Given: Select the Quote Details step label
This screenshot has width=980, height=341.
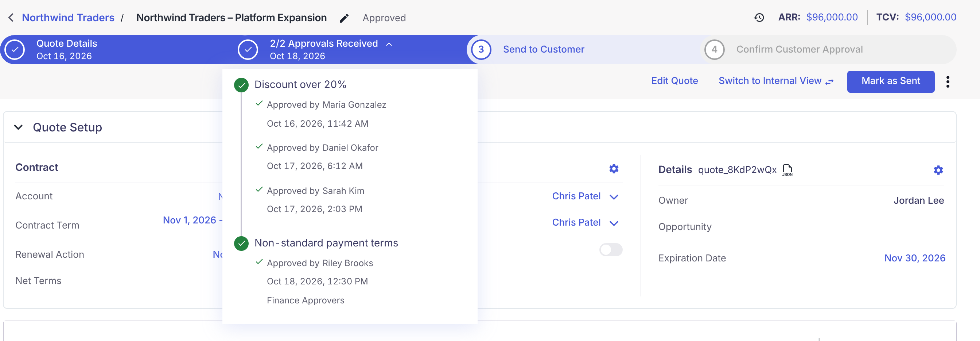Looking at the screenshot, I should coord(67,43).
